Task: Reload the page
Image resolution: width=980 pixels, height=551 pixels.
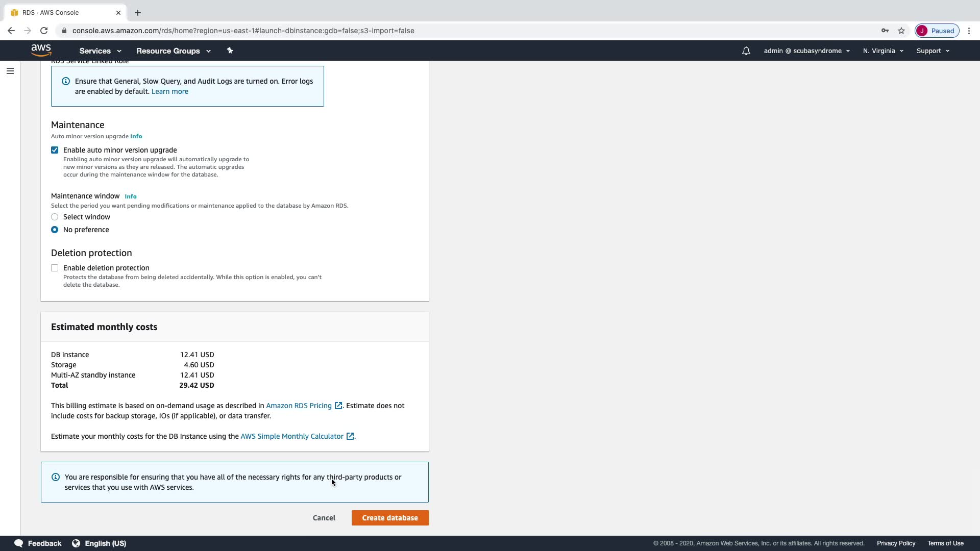Action: click(44, 31)
